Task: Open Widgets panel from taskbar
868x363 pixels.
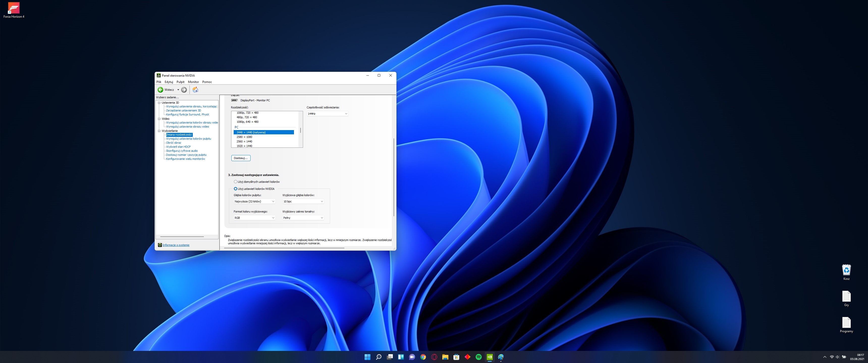Action: pyautogui.click(x=401, y=357)
